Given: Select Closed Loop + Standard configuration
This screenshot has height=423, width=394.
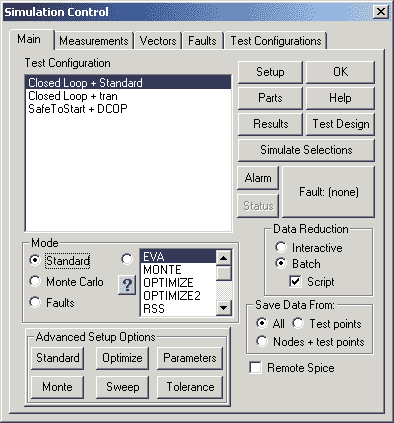Looking at the screenshot, I should (128, 82).
